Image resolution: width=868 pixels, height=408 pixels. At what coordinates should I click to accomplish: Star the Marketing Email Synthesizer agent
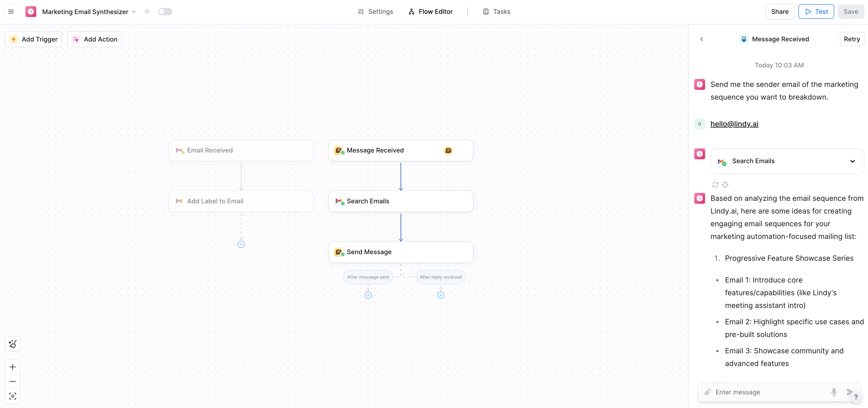click(x=147, y=12)
